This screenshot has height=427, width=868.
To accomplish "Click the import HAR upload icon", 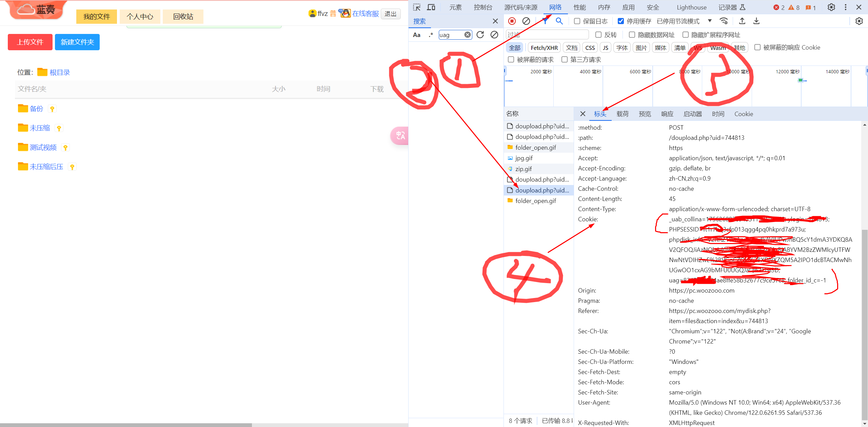I will (742, 21).
